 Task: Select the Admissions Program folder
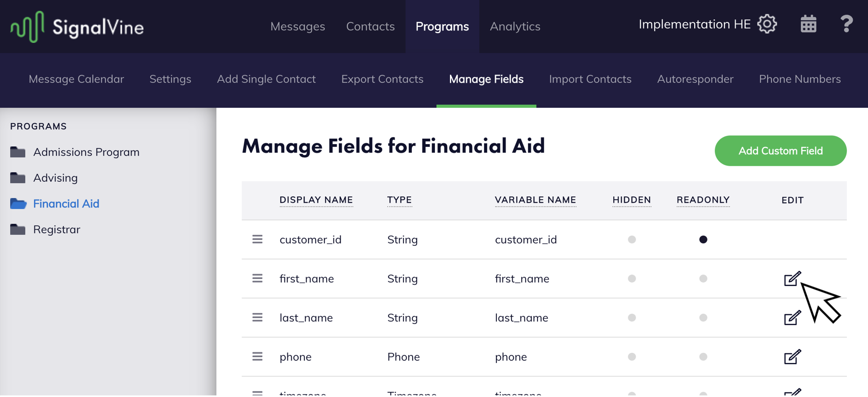pos(86,152)
